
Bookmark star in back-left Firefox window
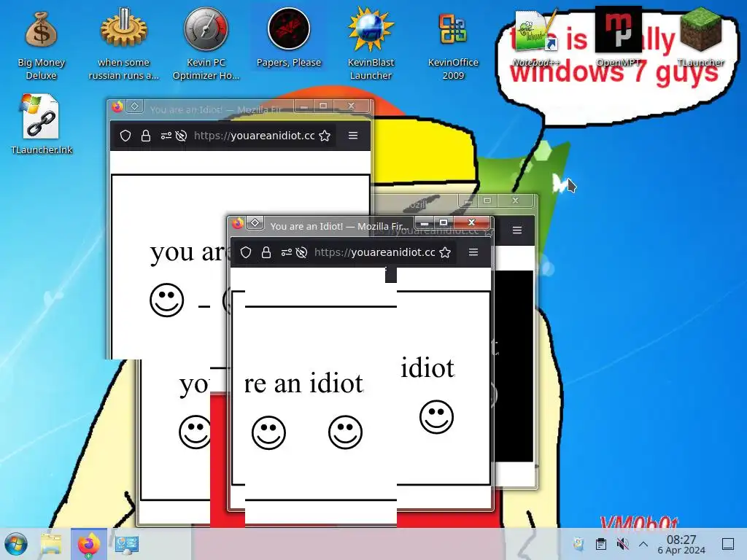point(325,136)
